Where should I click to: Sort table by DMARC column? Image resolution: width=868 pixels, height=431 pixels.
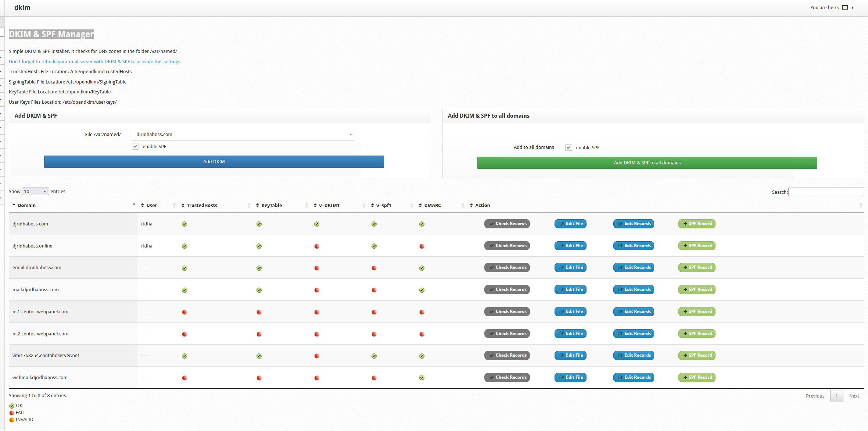coord(433,206)
